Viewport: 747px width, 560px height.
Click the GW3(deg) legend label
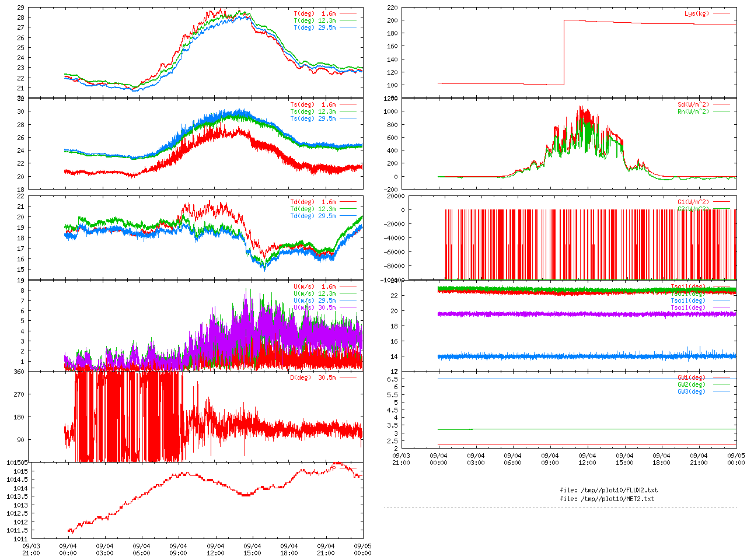pos(691,391)
